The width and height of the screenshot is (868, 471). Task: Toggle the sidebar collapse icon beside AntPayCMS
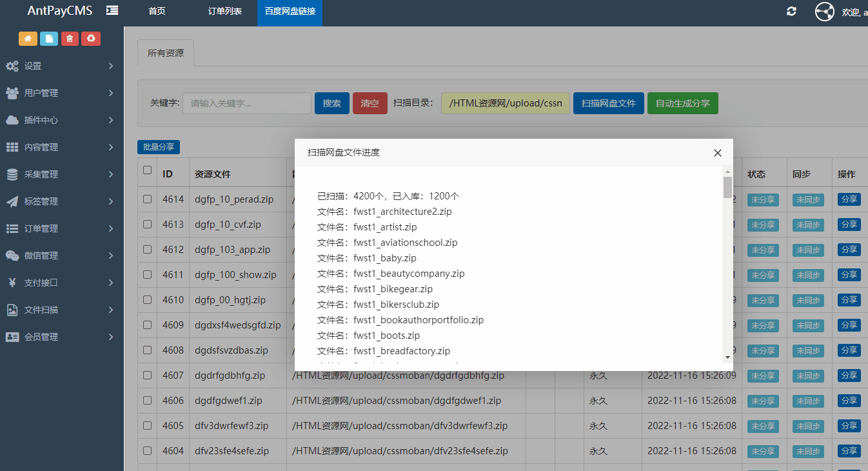pyautogui.click(x=113, y=10)
